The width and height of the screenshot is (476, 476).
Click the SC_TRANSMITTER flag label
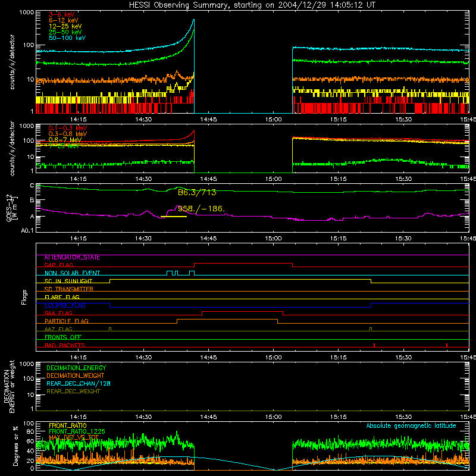pyautogui.click(x=69, y=289)
